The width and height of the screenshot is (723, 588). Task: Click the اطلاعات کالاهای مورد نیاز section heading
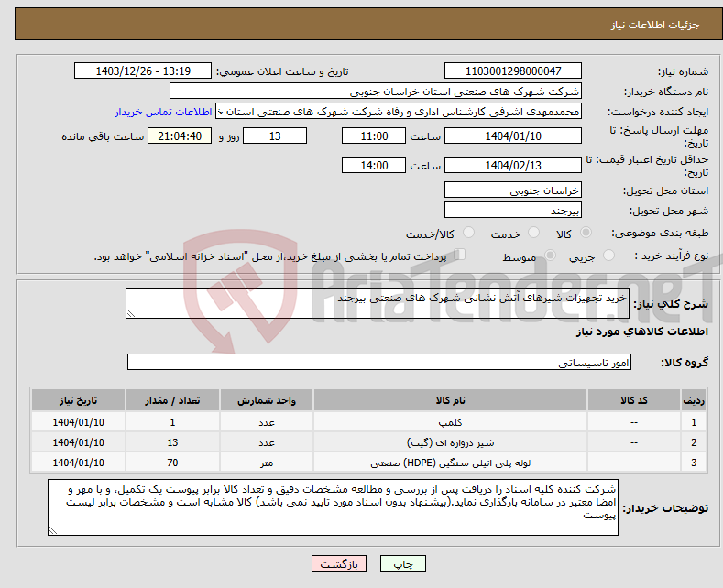point(641,332)
